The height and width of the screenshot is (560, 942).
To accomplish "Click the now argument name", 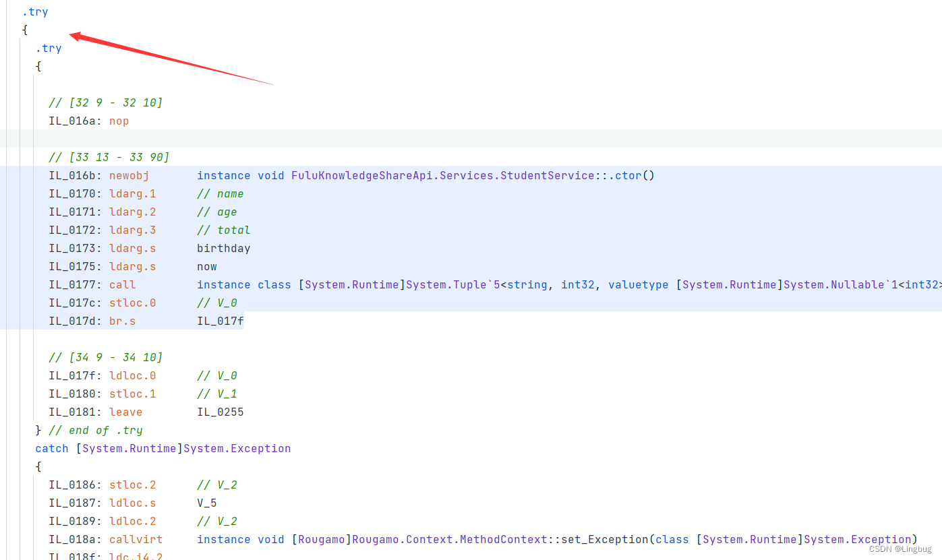I will coord(207,267).
